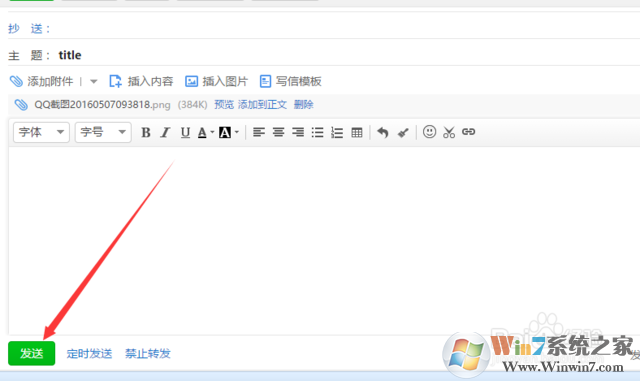Click the 主题 subject field containing title
The width and height of the screenshot is (640, 381).
click(x=347, y=55)
